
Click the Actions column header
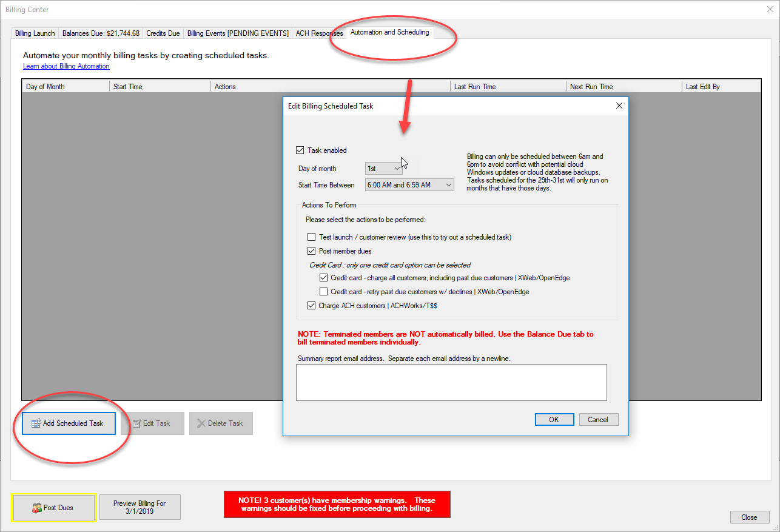click(x=331, y=87)
